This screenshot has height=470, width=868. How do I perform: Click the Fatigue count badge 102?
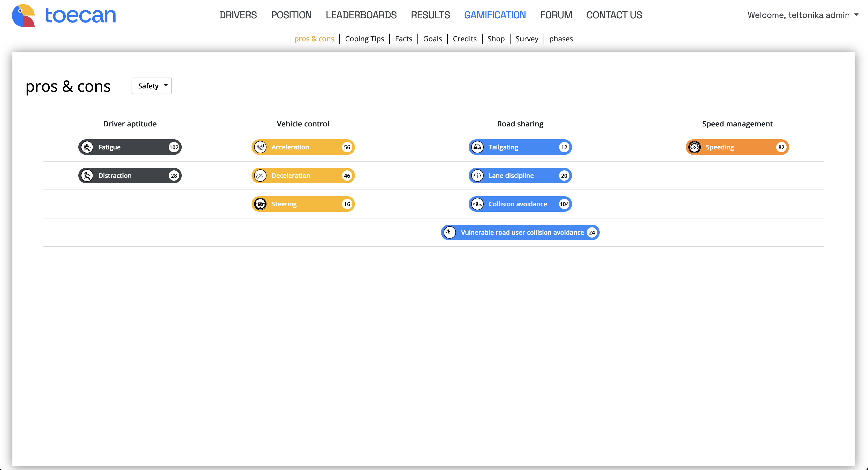pyautogui.click(x=174, y=147)
